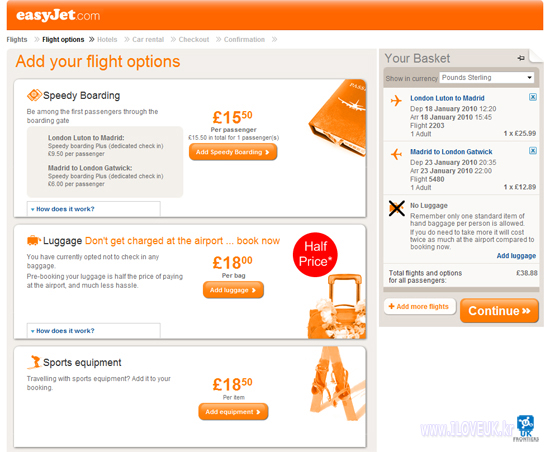The height and width of the screenshot is (452, 550).
Task: Click the Add Speedy Boarding button
Action: [x=233, y=152]
